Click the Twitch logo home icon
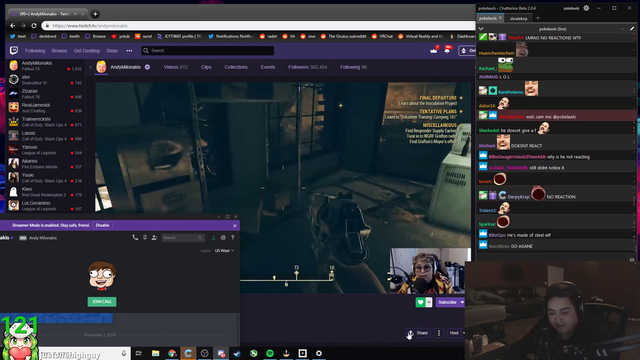The height and width of the screenshot is (360, 640). (x=14, y=51)
